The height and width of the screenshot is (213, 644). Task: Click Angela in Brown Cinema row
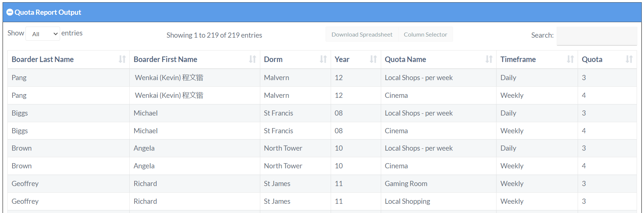(144, 166)
